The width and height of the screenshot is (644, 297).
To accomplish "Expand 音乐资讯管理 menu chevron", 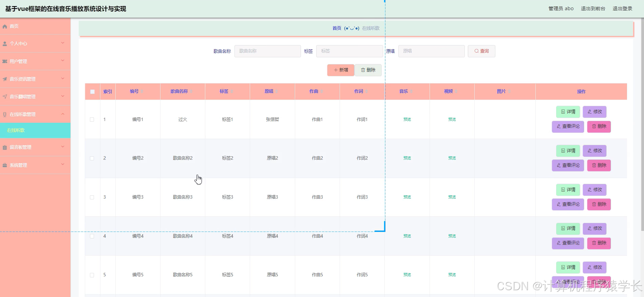I will tap(63, 78).
